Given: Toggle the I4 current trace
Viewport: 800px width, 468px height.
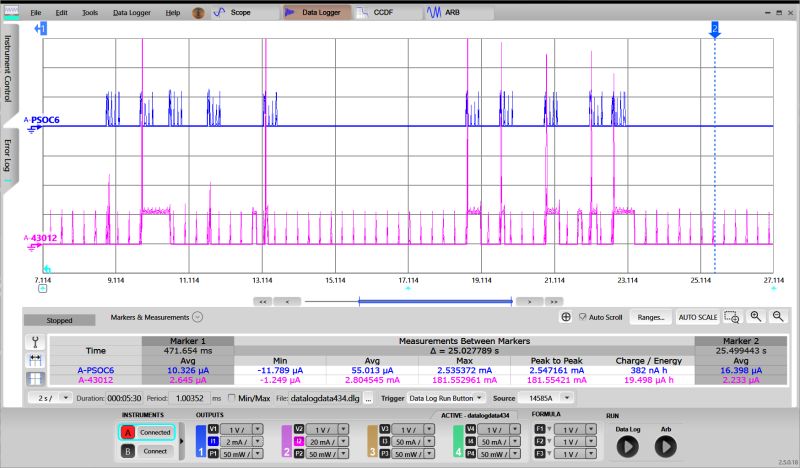Looking at the screenshot, I should pyautogui.click(x=470, y=441).
